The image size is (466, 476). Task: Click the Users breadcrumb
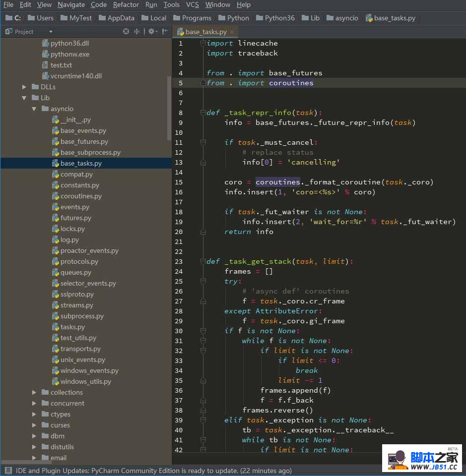pos(41,18)
